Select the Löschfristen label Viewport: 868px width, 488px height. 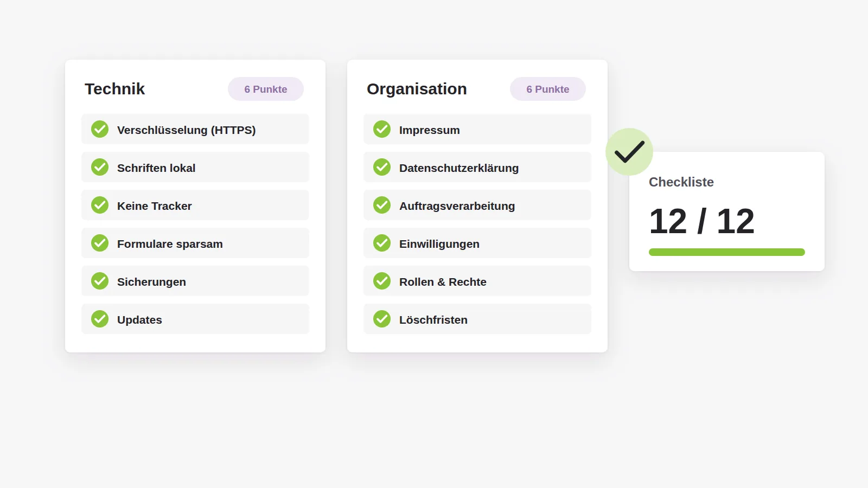pos(433,320)
